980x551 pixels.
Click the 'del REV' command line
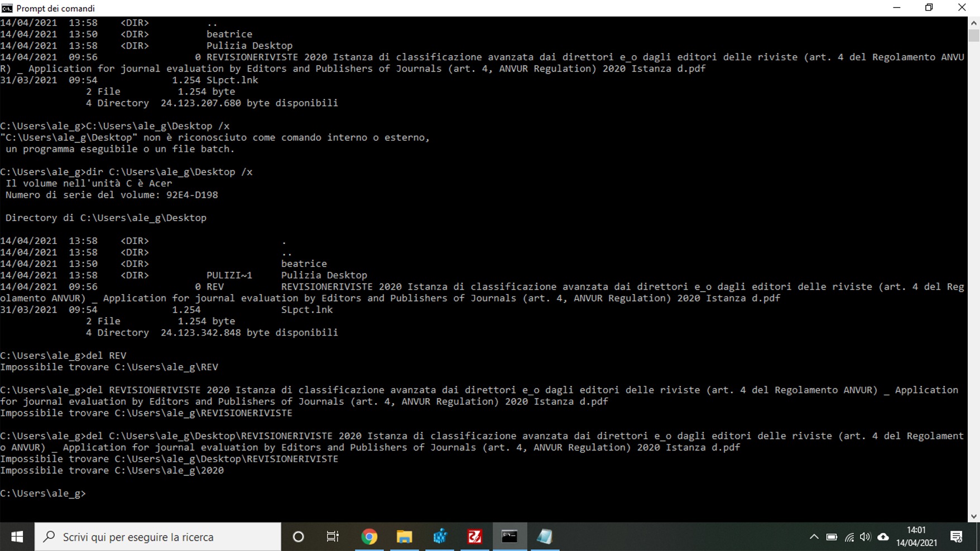tap(63, 356)
